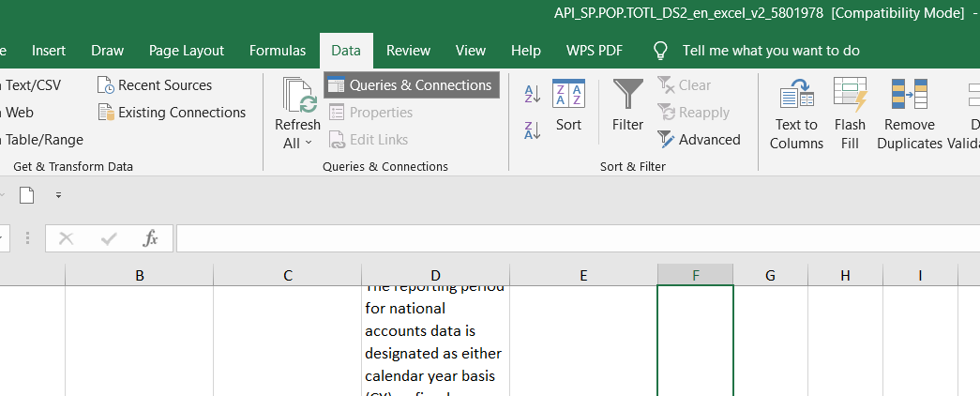
Task: Apply Flash Fill
Action: [850, 96]
